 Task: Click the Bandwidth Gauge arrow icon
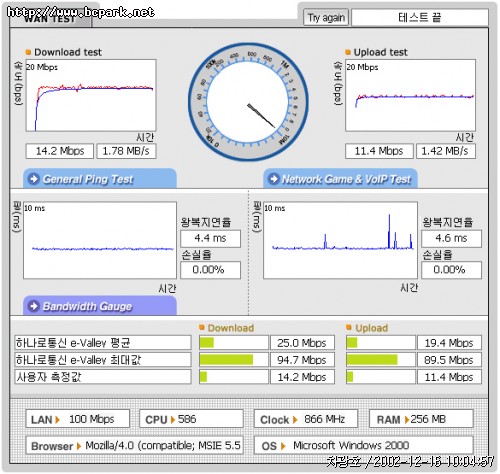coord(34,306)
